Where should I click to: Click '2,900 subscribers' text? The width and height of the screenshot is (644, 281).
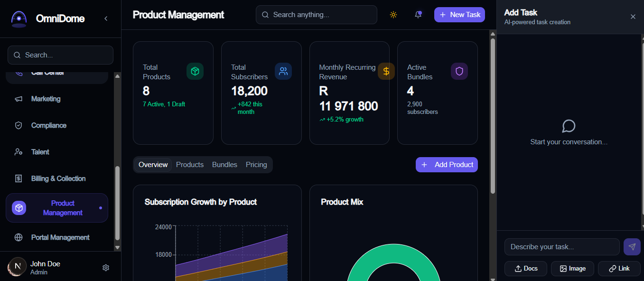(x=422, y=108)
